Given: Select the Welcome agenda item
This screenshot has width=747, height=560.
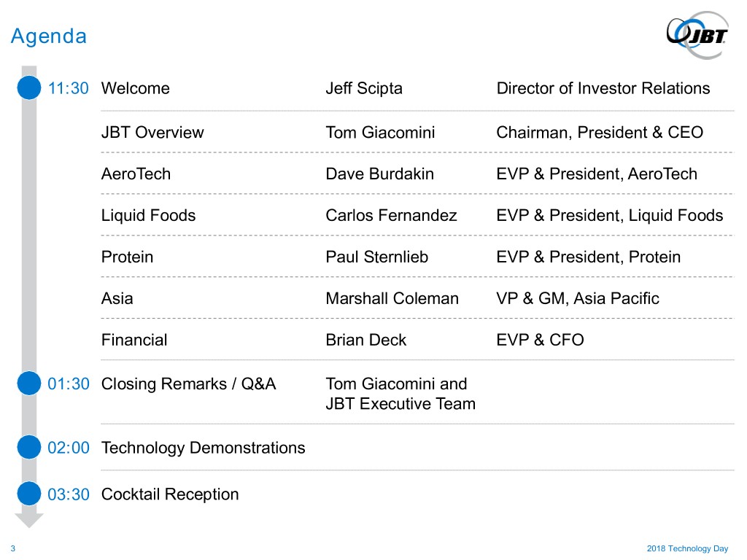Looking at the screenshot, I should pyautogui.click(x=135, y=88).
